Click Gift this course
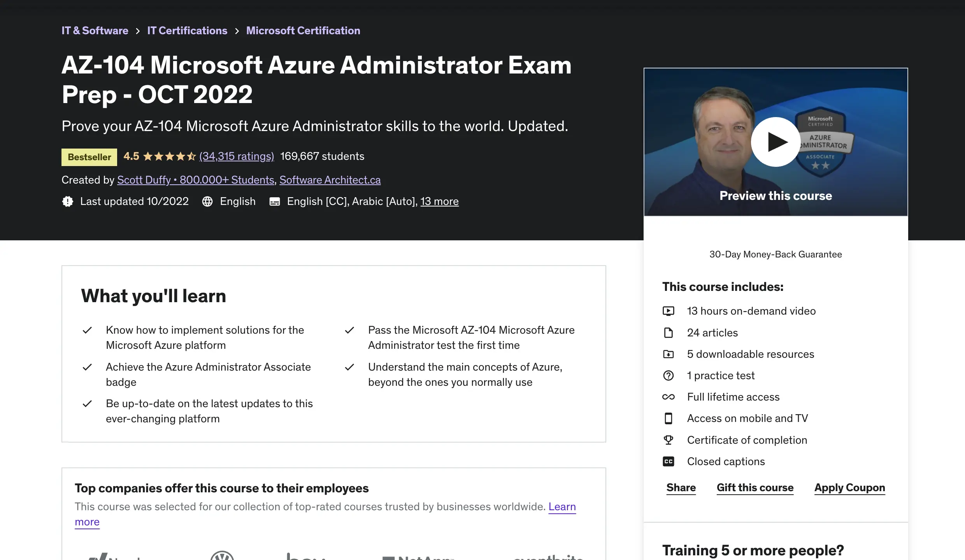 tap(755, 488)
